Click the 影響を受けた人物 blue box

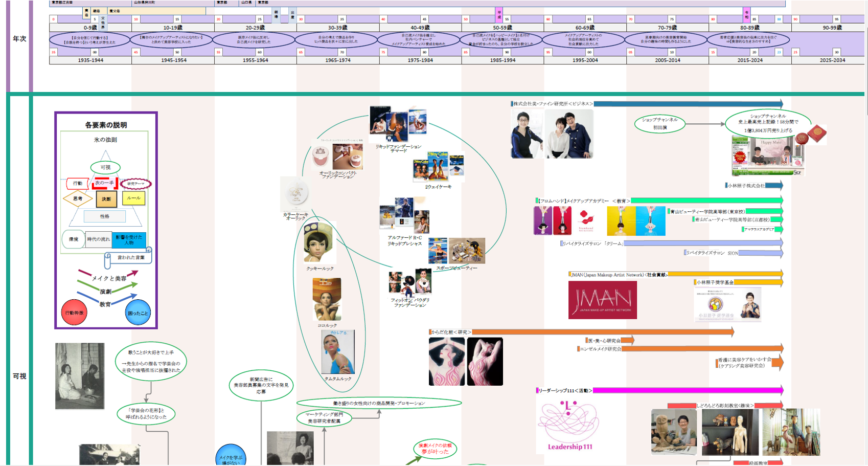tap(129, 240)
